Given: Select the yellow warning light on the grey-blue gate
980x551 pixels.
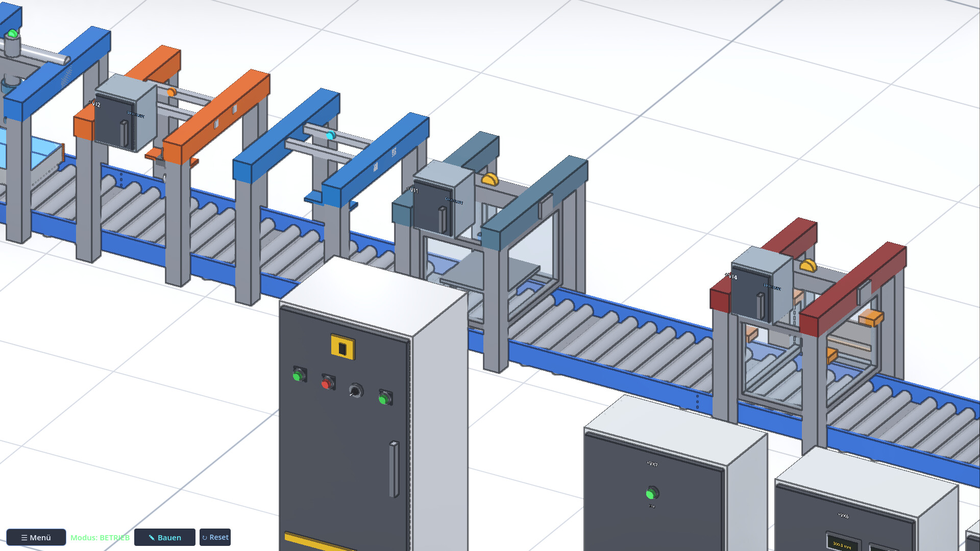Looking at the screenshot, I should point(489,179).
